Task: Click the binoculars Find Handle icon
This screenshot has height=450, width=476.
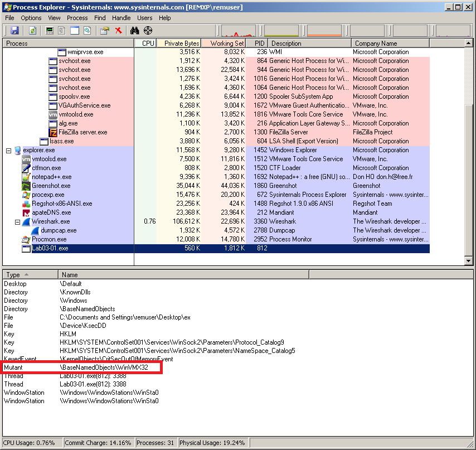Action: pos(134,30)
